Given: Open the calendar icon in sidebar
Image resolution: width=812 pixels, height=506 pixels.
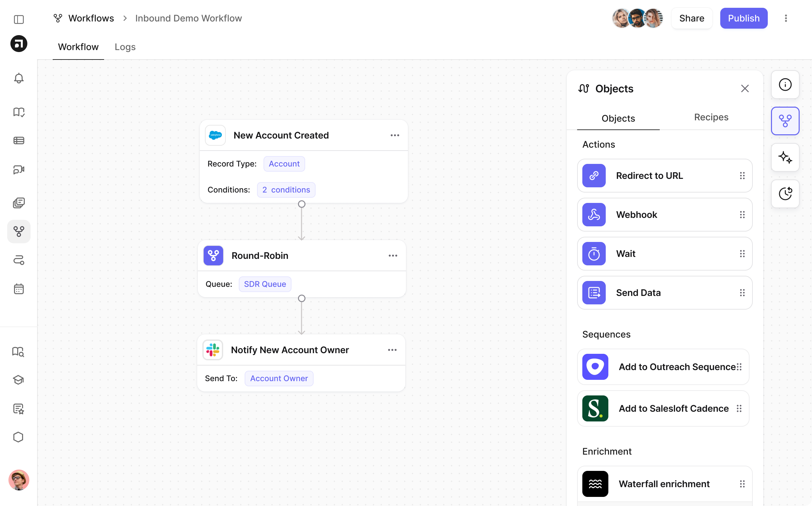Looking at the screenshot, I should click(x=19, y=289).
